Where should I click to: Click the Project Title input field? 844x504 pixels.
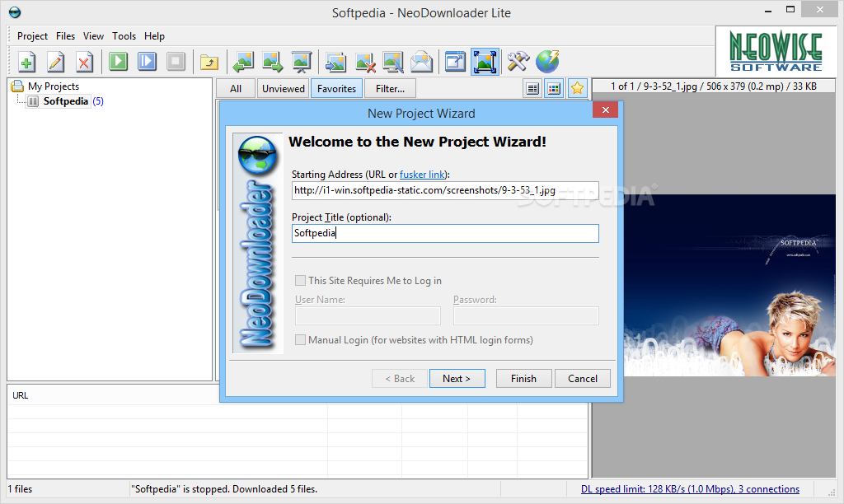pyautogui.click(x=445, y=233)
